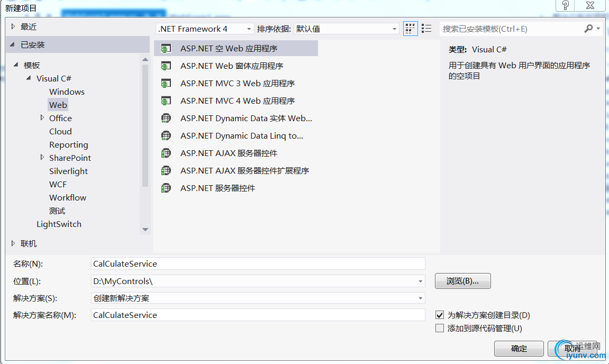Select 测试 template category
The width and height of the screenshot is (609, 364).
point(57,211)
